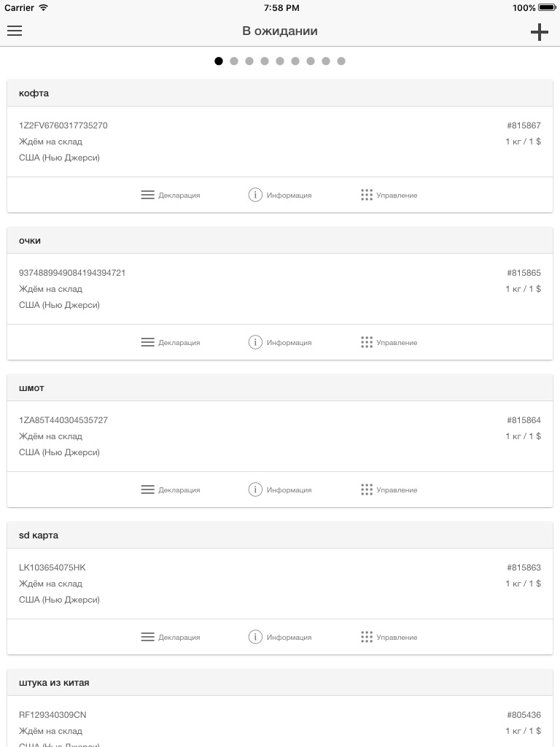
Task: Select the очки parcel title
Action: 30,241
